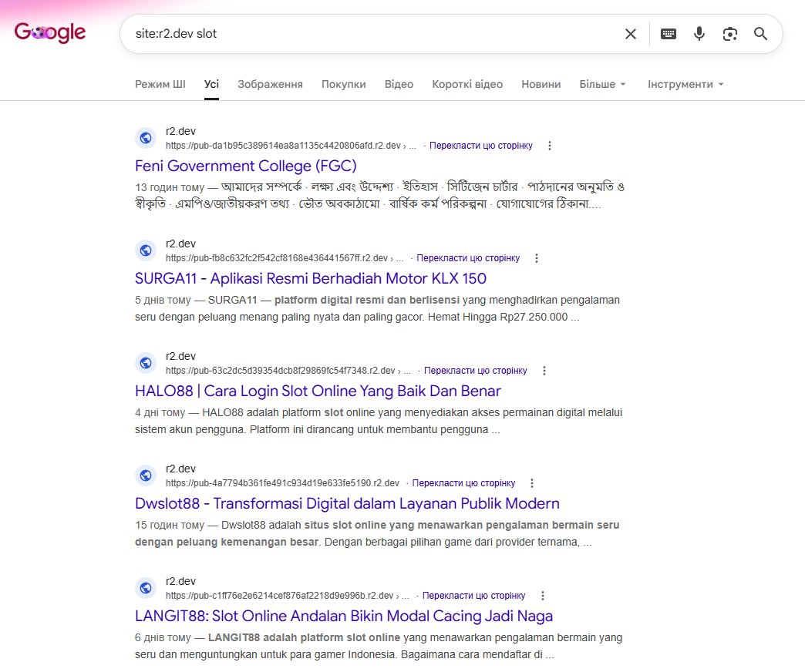Open HALO88 Cara Login Slot result
Image resolution: width=805 pixels, height=672 pixels.
(x=318, y=391)
